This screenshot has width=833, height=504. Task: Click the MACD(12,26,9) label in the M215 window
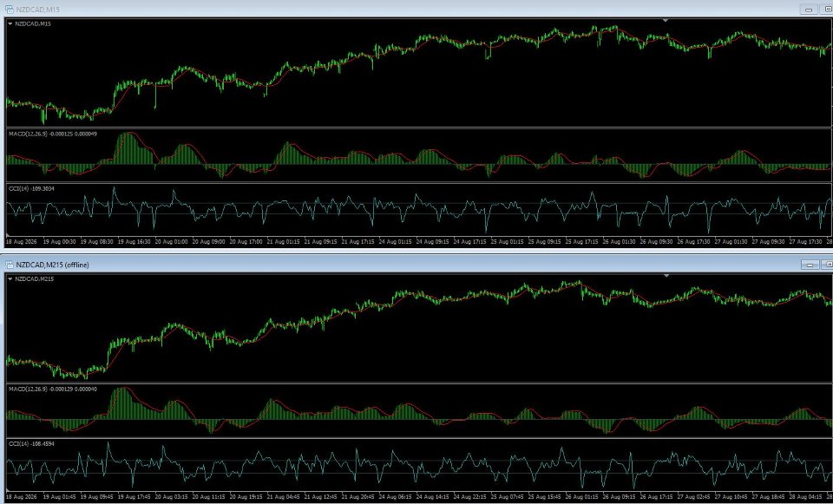(x=53, y=389)
